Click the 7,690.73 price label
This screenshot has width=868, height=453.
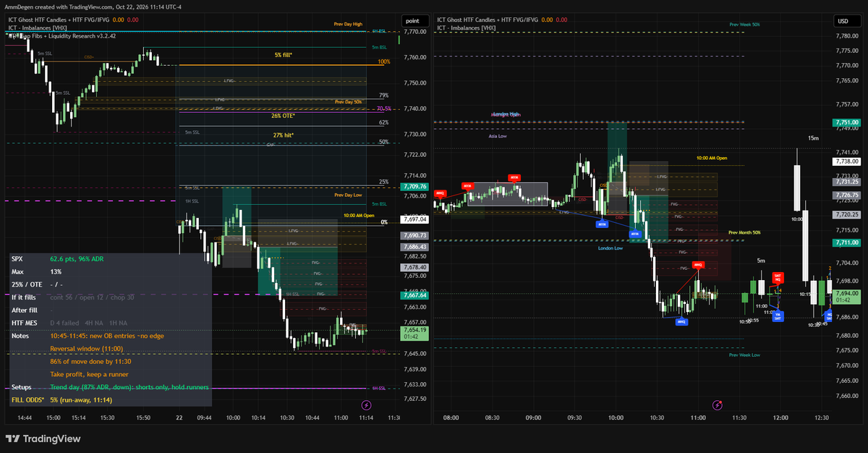[414, 236]
